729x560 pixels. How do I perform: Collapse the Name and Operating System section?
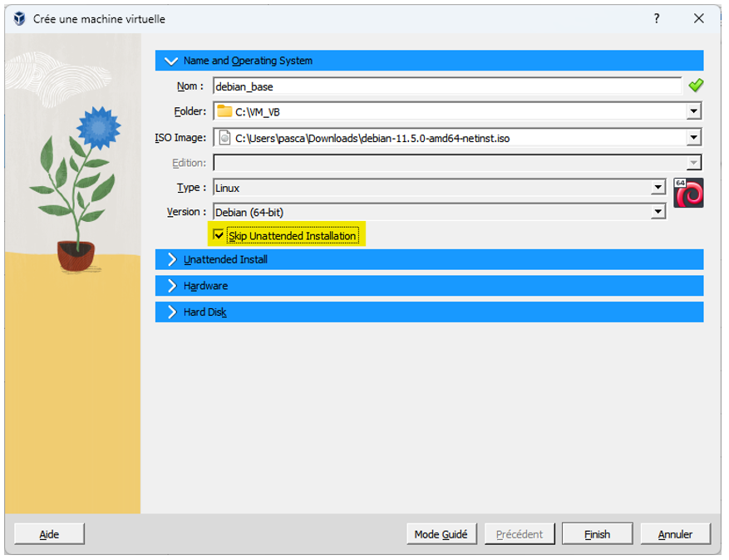pos(429,61)
